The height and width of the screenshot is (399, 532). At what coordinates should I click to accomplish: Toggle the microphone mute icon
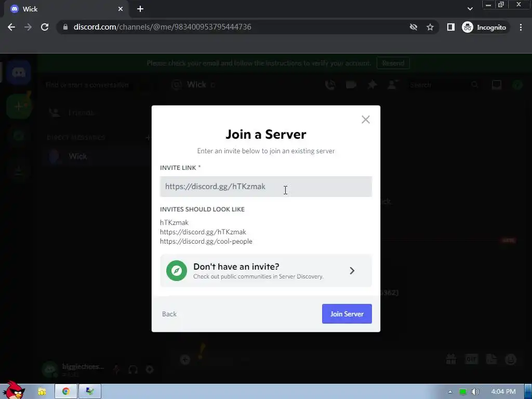click(x=116, y=369)
